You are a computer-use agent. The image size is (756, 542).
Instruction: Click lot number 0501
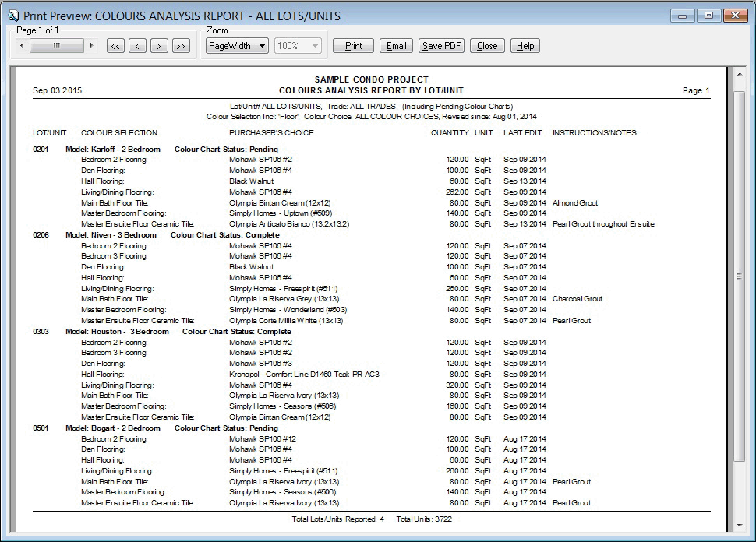point(41,428)
